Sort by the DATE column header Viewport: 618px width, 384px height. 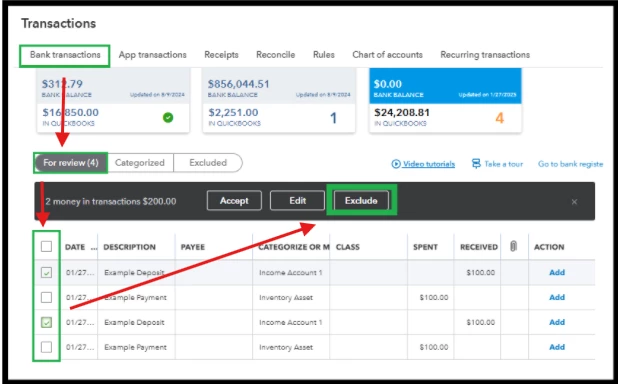tap(75, 247)
